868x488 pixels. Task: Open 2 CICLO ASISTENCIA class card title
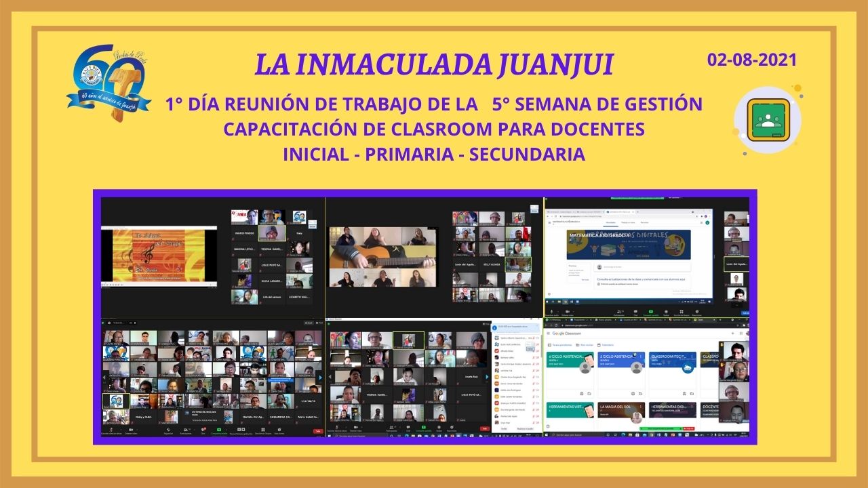(x=616, y=357)
